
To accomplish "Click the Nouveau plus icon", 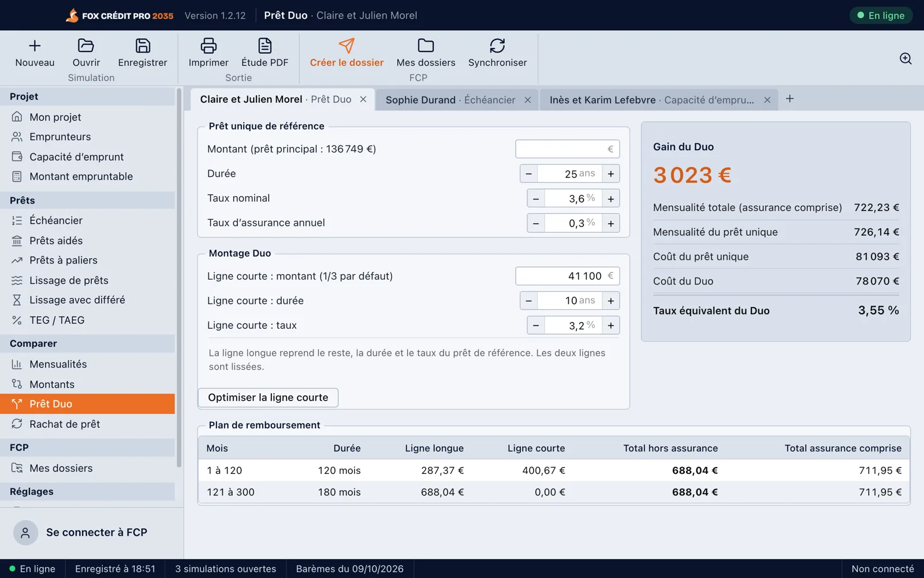I will (x=35, y=46).
